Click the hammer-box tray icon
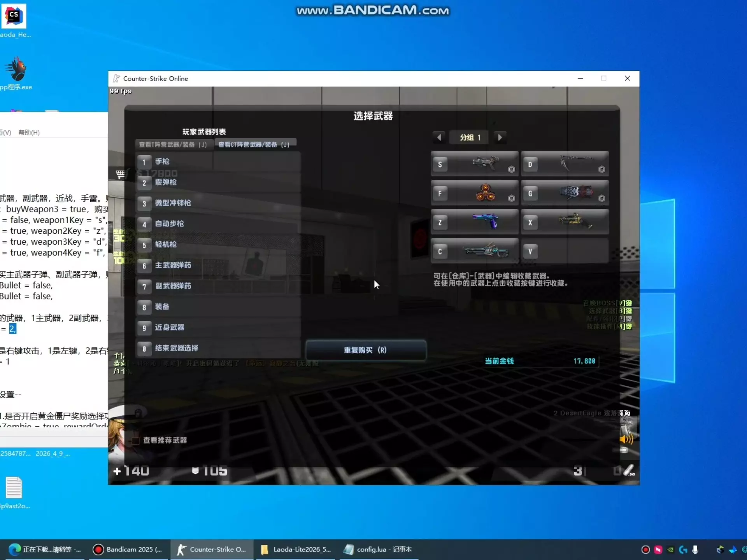Viewport: 747px width, 560px height. [x=720, y=549]
